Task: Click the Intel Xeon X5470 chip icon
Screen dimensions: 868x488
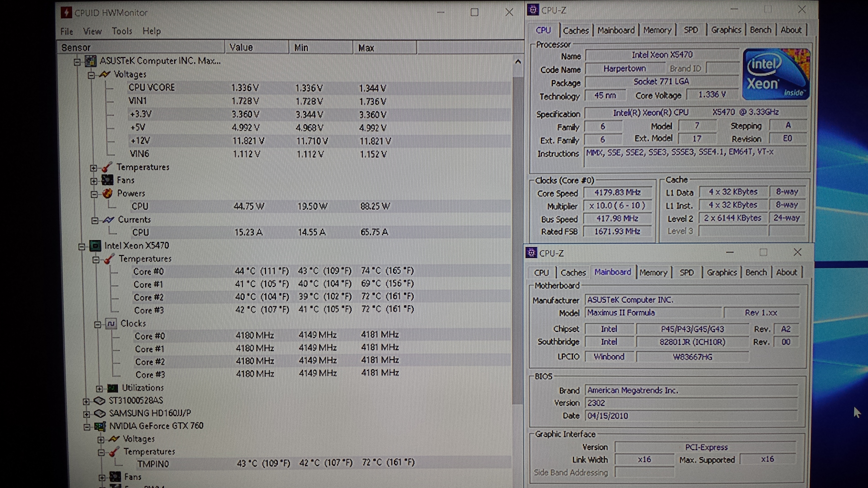Action: [95, 245]
